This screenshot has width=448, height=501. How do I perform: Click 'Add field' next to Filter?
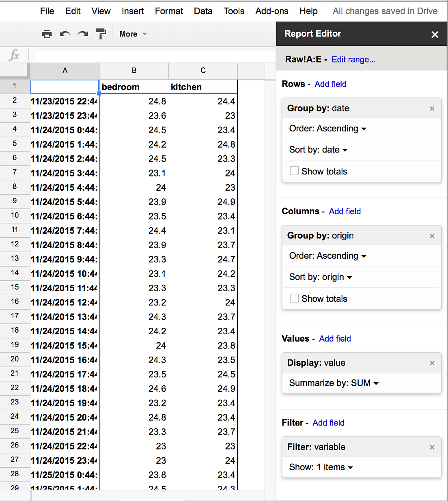coord(328,423)
